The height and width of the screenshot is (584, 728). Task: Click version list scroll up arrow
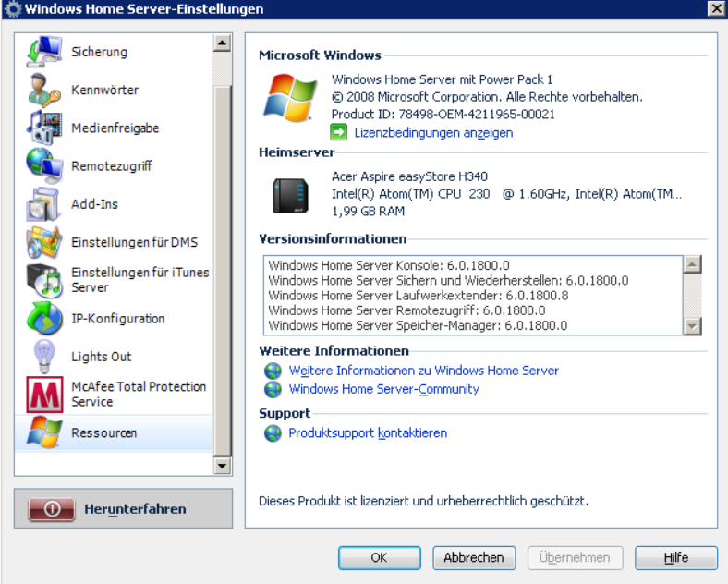click(692, 264)
